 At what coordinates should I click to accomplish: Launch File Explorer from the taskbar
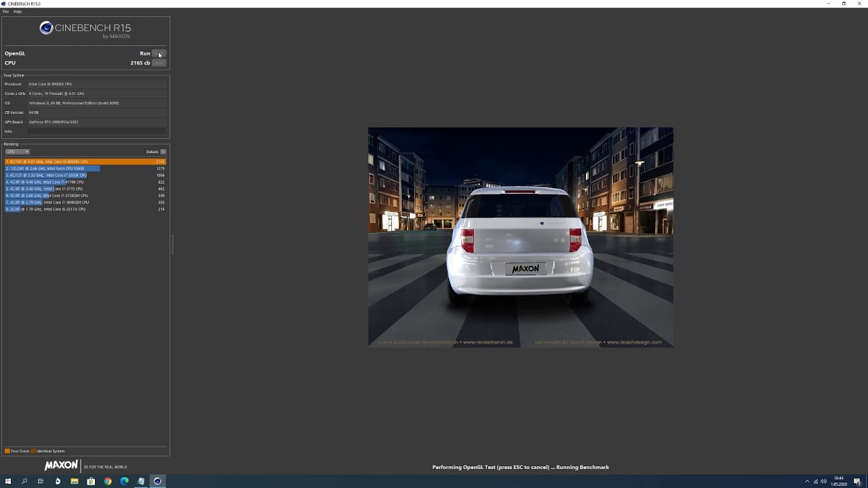pos(74,481)
